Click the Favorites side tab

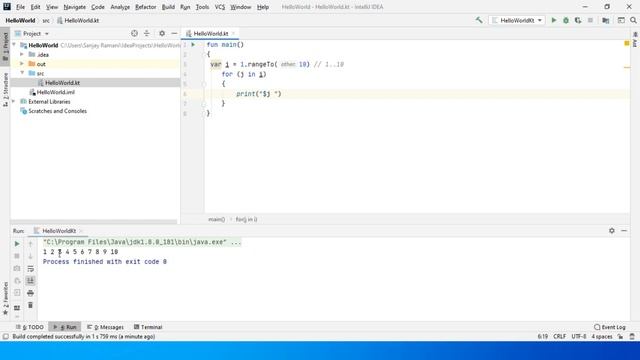click(x=5, y=298)
